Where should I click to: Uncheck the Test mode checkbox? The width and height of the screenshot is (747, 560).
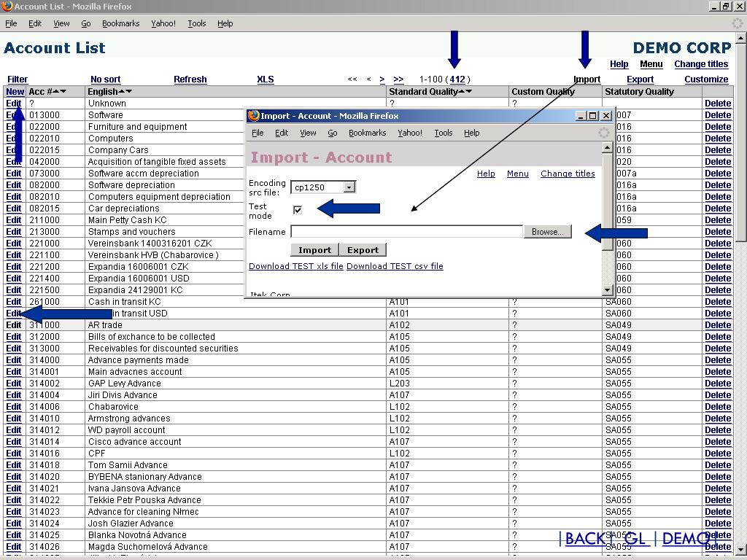point(298,210)
